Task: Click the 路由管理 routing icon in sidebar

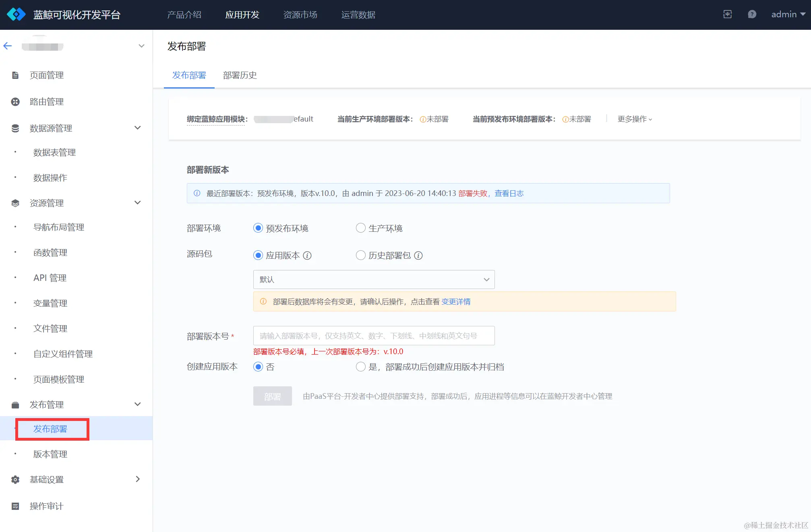Action: coord(15,101)
